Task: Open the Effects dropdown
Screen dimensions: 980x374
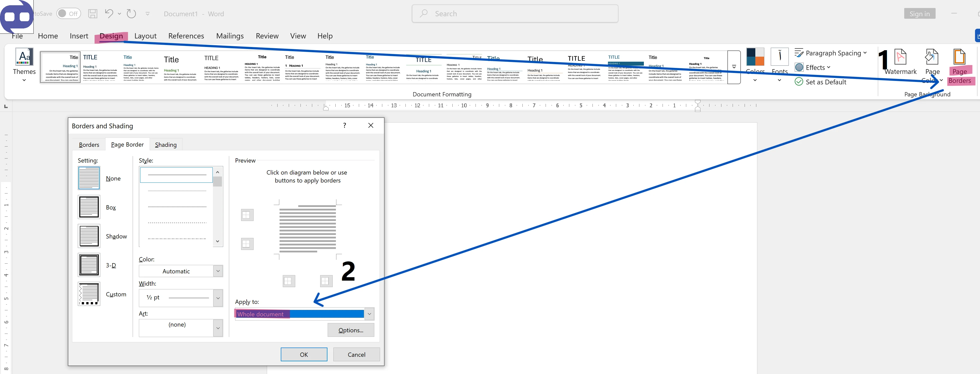Action: tap(813, 67)
